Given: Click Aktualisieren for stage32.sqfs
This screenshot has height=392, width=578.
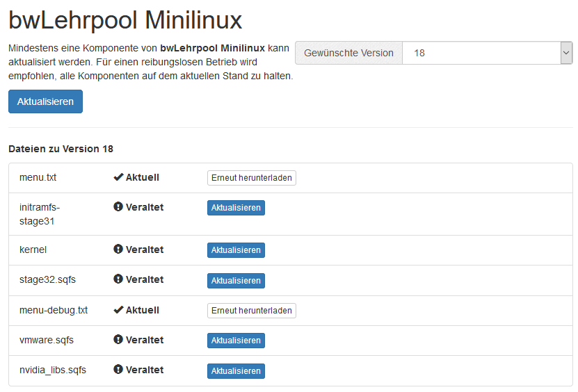Looking at the screenshot, I should point(236,281).
